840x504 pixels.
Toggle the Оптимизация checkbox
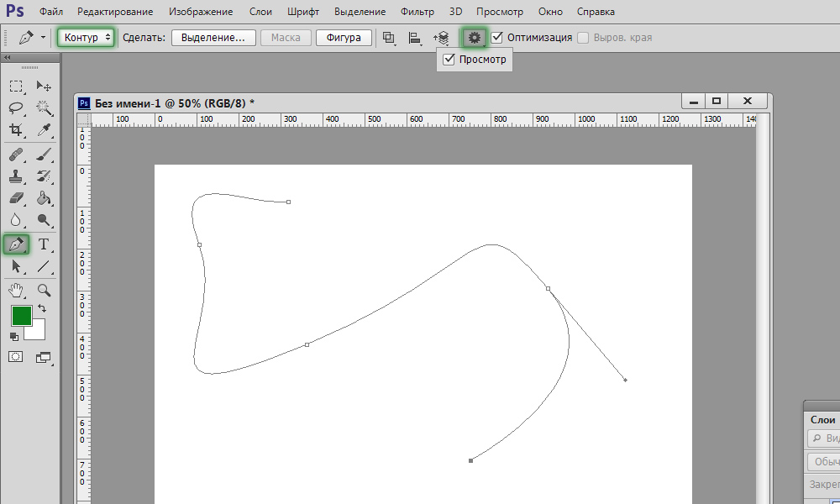tap(496, 38)
